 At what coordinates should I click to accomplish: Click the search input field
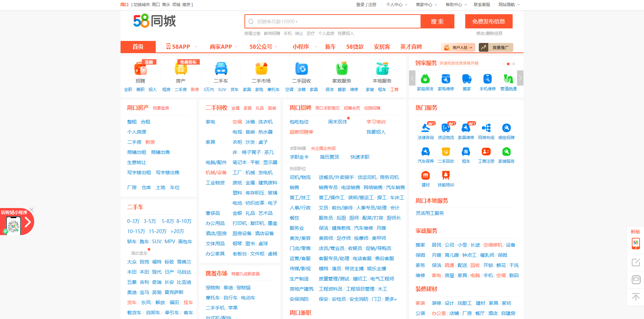click(x=333, y=22)
